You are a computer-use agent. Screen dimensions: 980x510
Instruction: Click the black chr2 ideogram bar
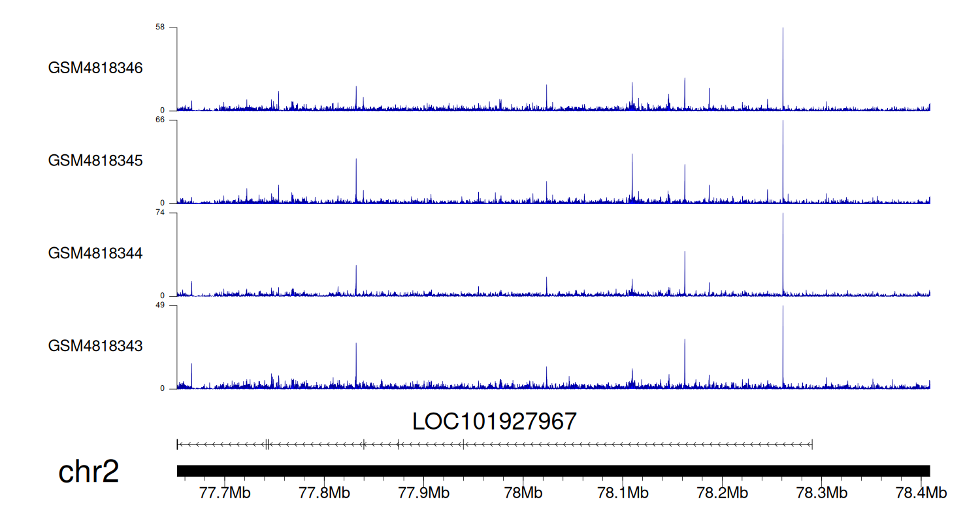coord(553,471)
